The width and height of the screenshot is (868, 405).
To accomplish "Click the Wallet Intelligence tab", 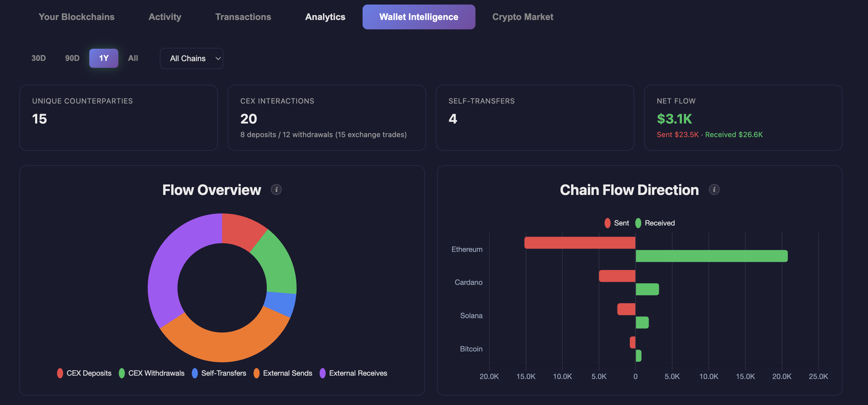I will [419, 17].
